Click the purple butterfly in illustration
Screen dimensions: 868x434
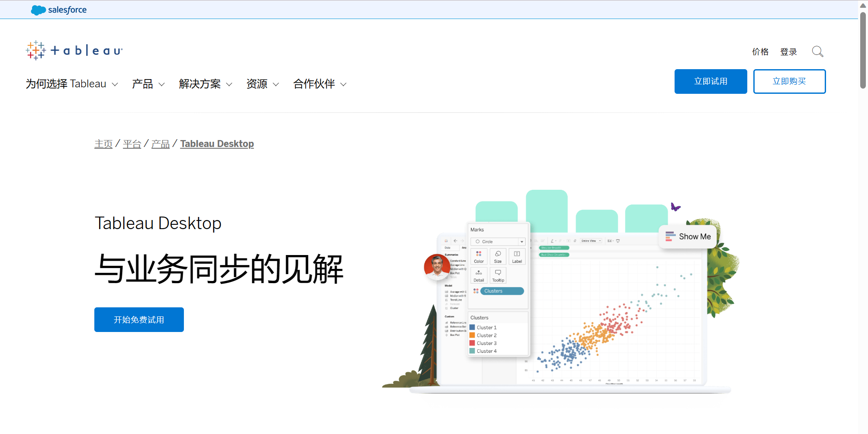point(675,207)
